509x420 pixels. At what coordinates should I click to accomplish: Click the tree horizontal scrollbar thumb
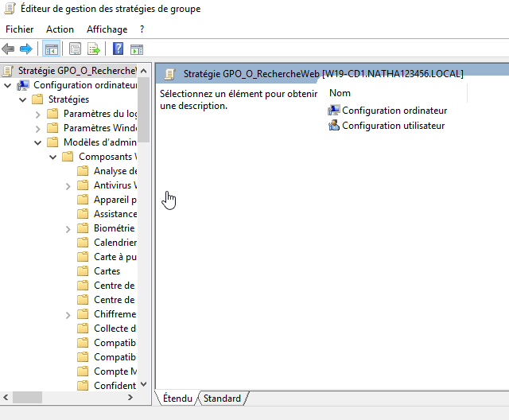click(27, 397)
